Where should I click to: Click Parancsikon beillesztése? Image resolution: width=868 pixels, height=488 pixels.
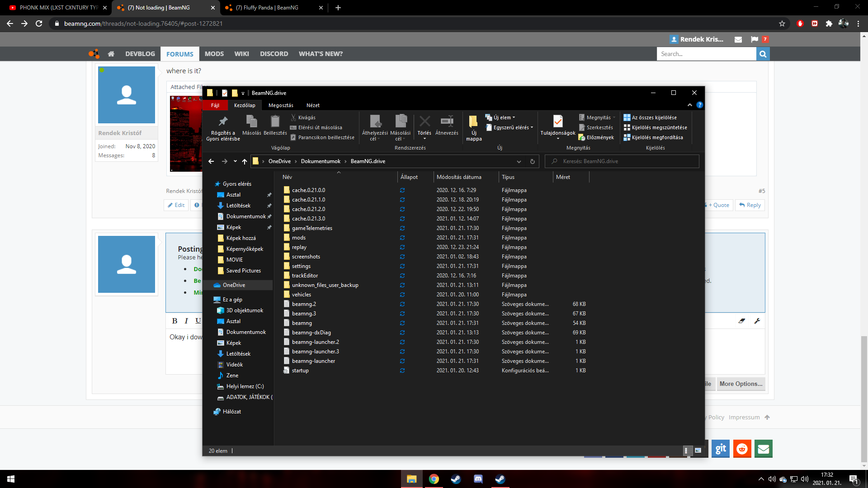322,137
